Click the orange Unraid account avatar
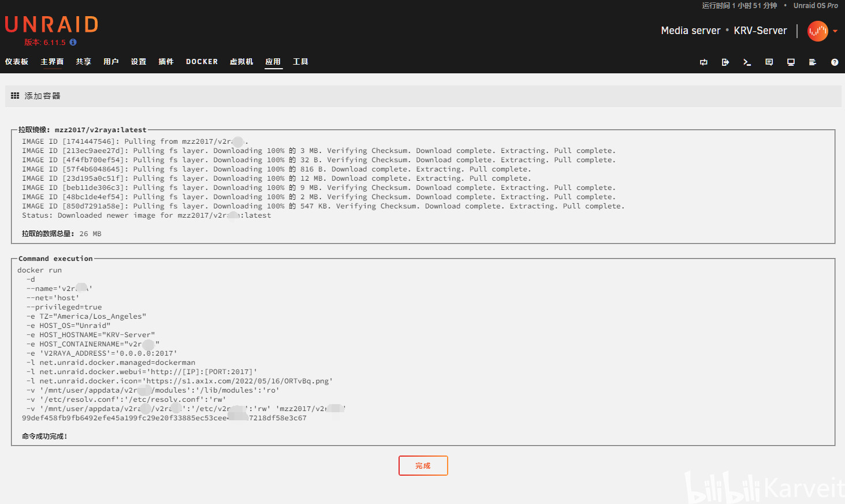 [x=818, y=31]
